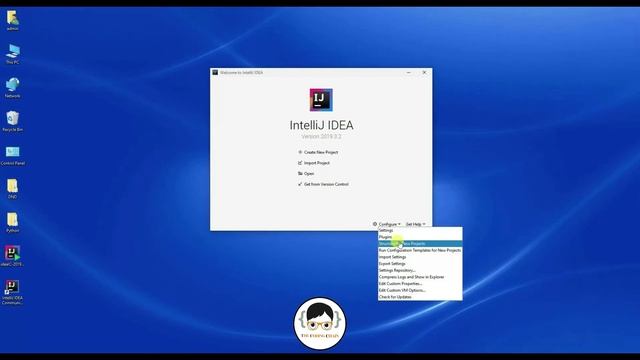The image size is (640, 360).
Task: Select the Python folder icon
Action: [12, 222]
